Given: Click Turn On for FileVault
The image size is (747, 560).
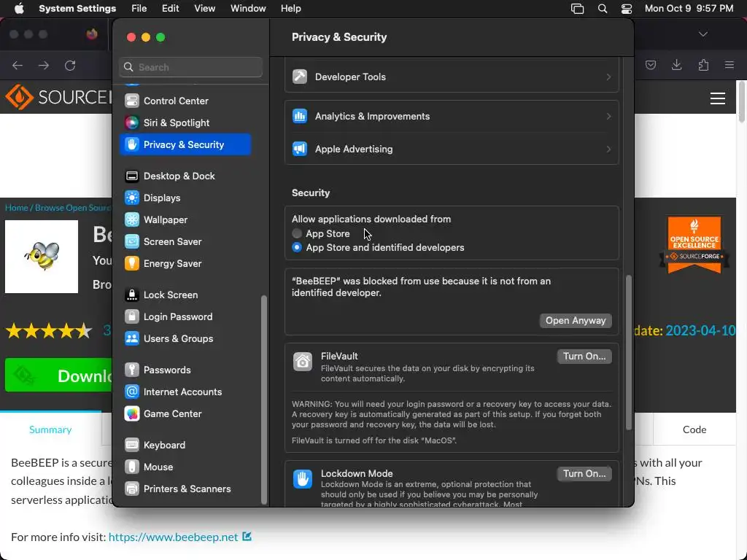Looking at the screenshot, I should click(x=584, y=356).
